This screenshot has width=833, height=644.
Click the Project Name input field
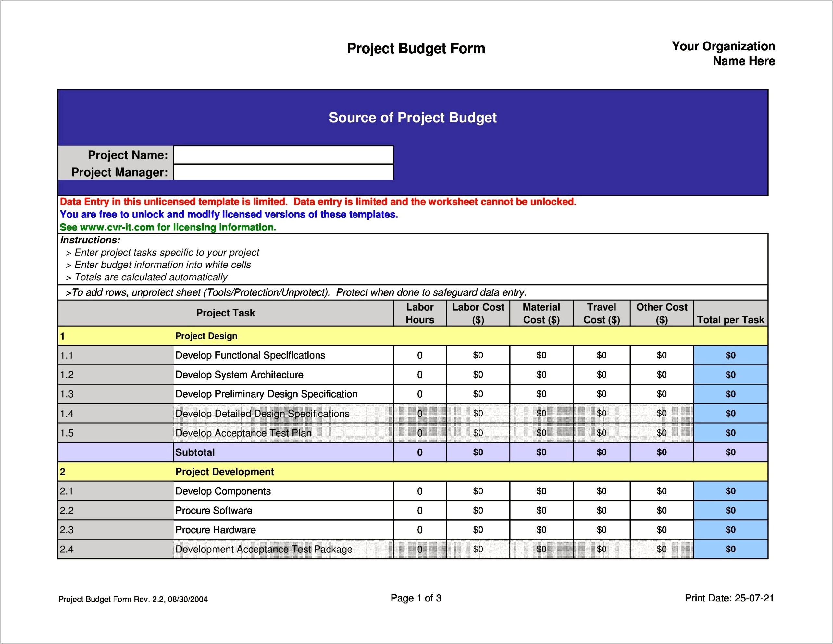pos(283,155)
